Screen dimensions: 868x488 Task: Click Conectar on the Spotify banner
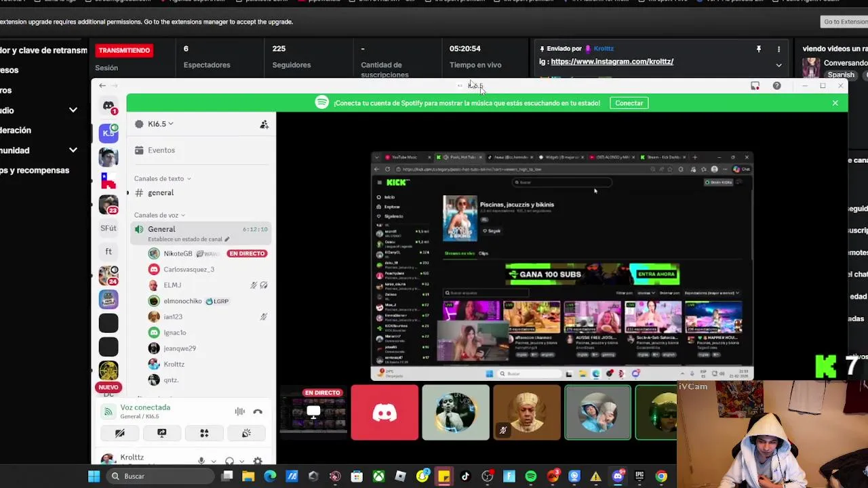(629, 103)
